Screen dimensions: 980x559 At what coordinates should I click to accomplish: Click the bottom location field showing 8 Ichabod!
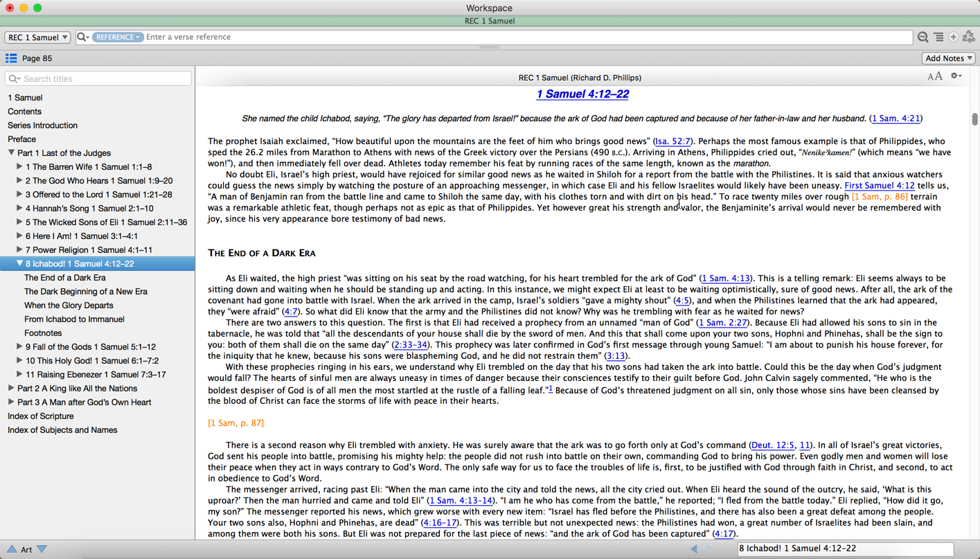point(845,549)
